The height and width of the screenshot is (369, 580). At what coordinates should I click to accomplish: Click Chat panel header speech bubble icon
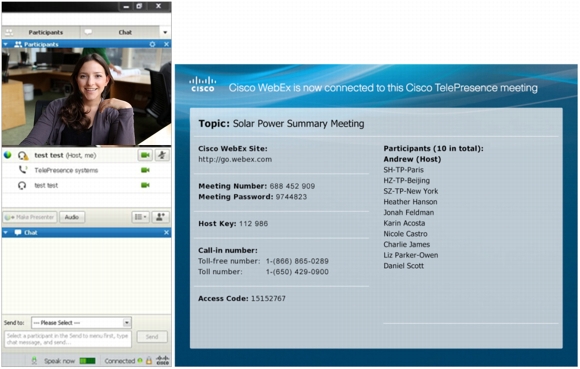click(18, 233)
